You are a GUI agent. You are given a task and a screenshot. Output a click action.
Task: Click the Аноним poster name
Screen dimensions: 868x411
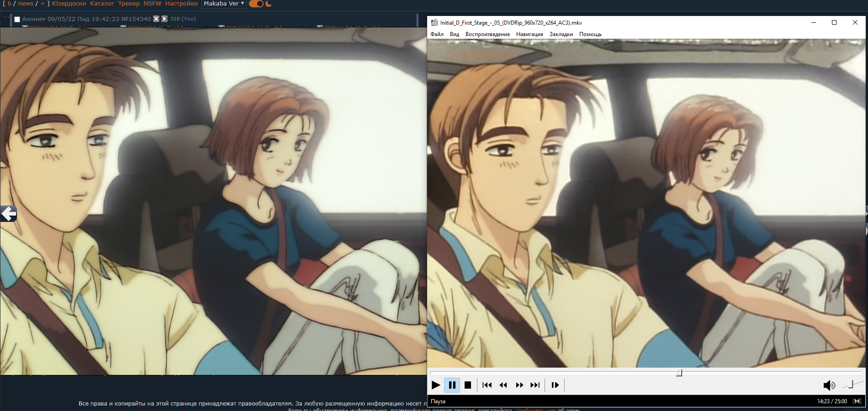34,19
